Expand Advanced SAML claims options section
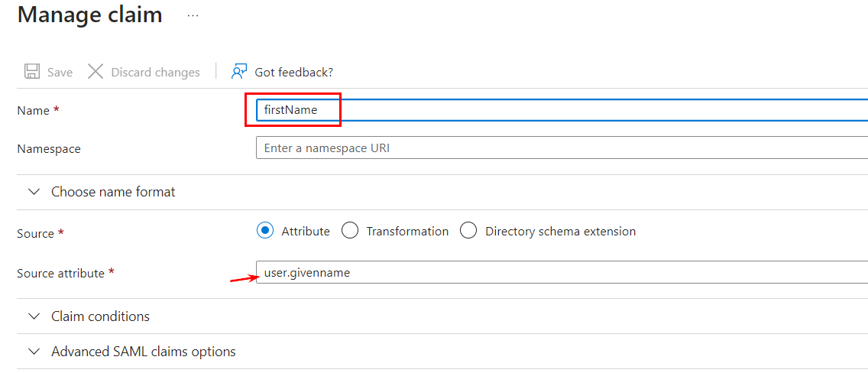The width and height of the screenshot is (868, 373). (x=442, y=352)
